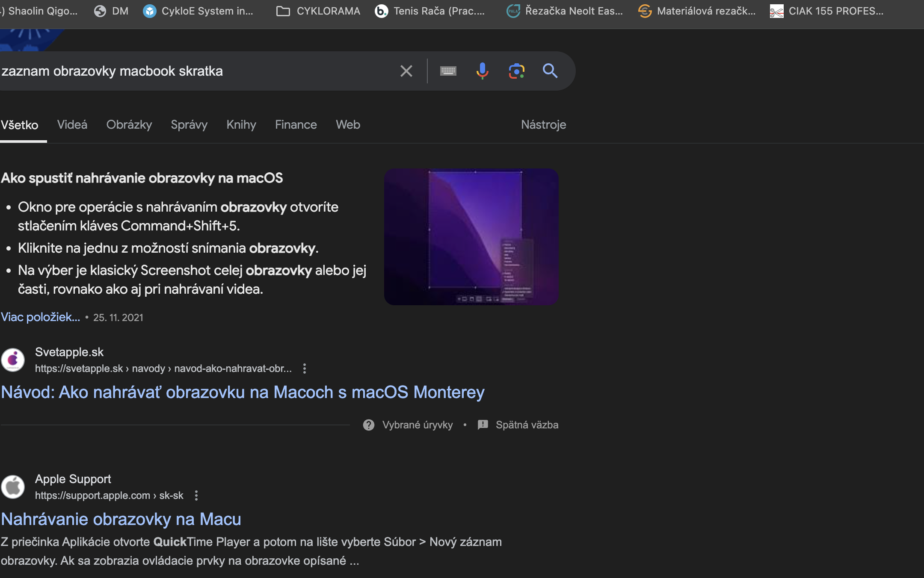The height and width of the screenshot is (578, 924).
Task: Switch to the Videá tab
Action: click(x=72, y=125)
